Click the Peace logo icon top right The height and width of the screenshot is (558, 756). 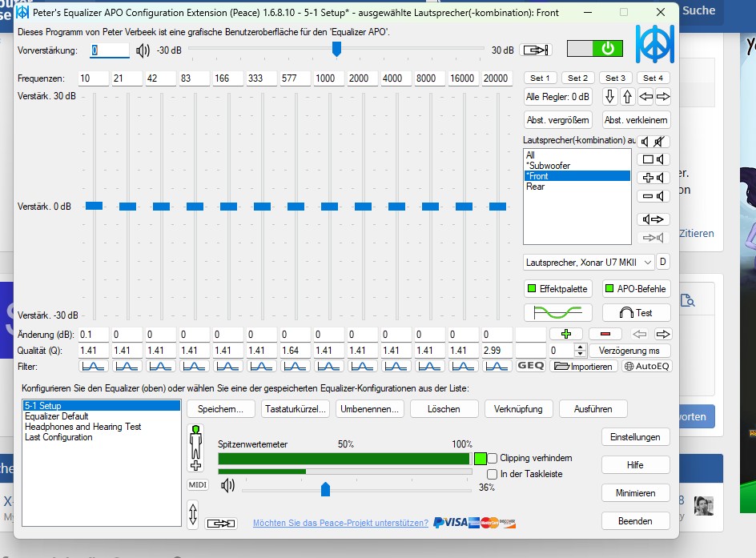click(x=653, y=44)
